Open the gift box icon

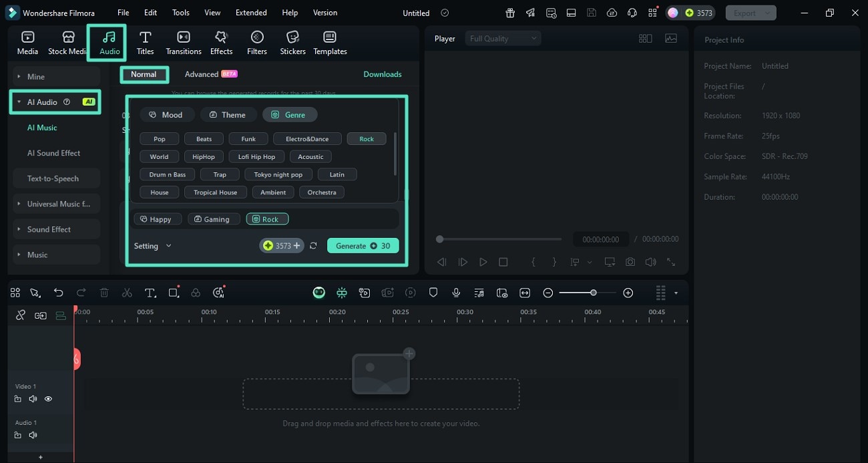click(510, 13)
